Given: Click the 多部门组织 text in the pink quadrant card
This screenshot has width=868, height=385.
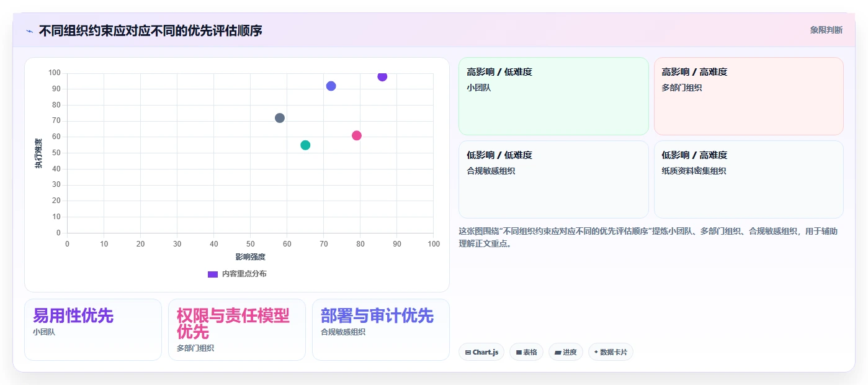Looking at the screenshot, I should [682, 88].
